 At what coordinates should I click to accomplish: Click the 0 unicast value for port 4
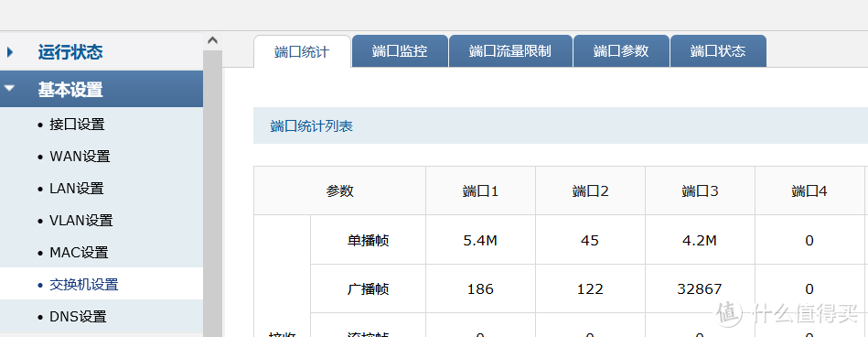click(809, 241)
